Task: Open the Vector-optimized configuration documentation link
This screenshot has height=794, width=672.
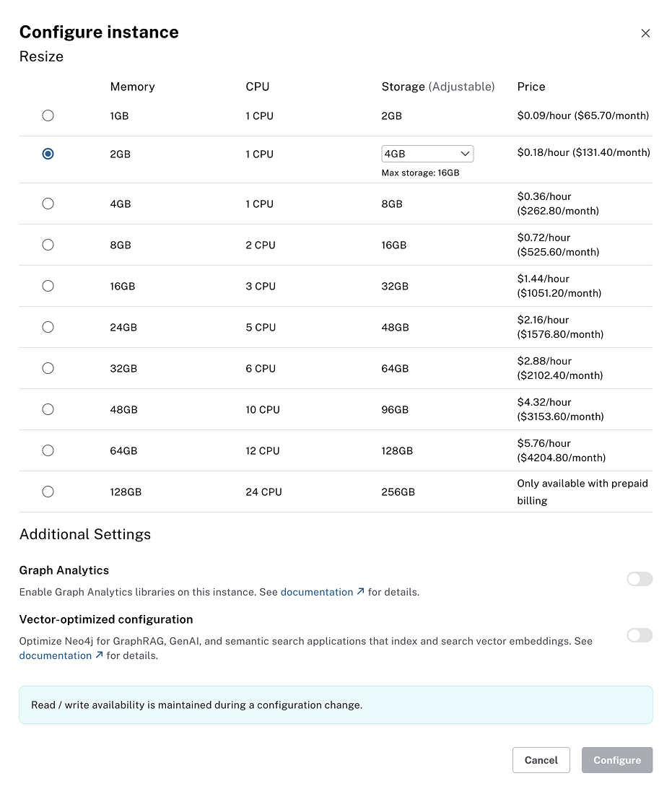Action: [x=55, y=655]
